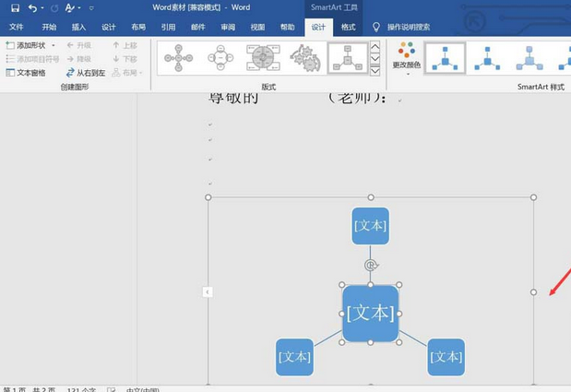Click the center shape's right-middle sizing handle
Viewport: 571px width, 392px height.
399,314
